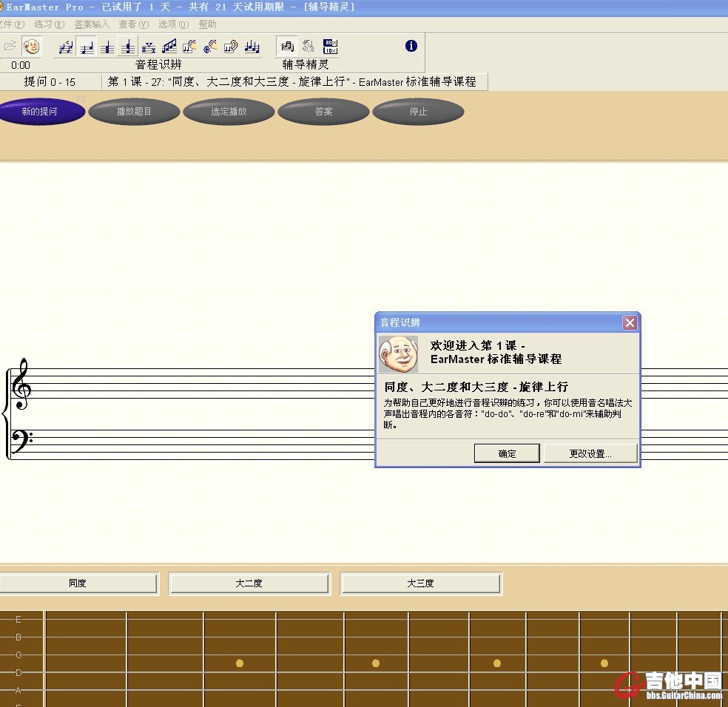Viewport: 728px width, 707px height.
Task: Open the 文件(F) menu
Action: click(x=13, y=24)
